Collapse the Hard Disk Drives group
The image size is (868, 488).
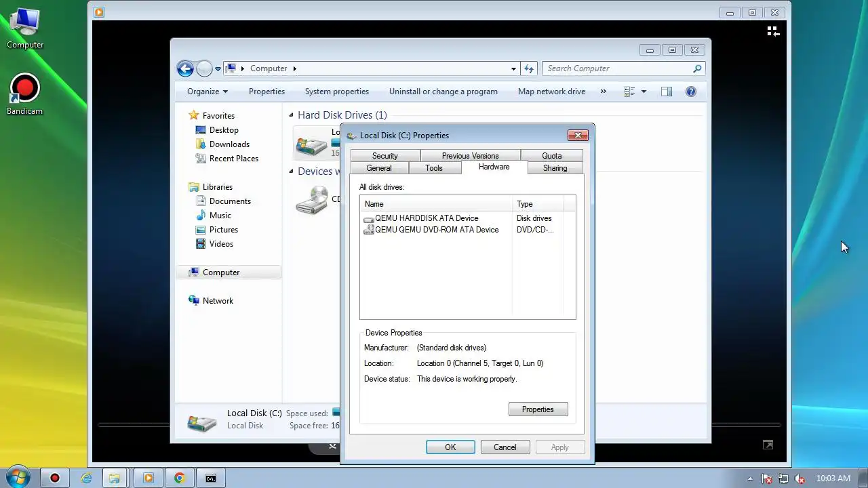pos(291,115)
